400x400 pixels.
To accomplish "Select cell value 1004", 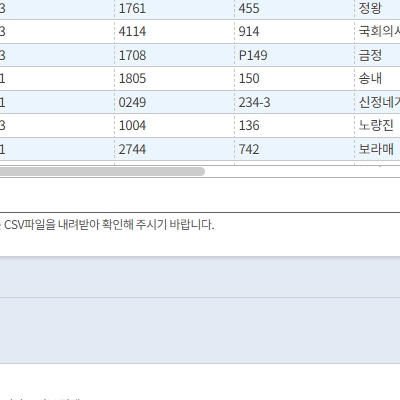I will pyautogui.click(x=132, y=126).
